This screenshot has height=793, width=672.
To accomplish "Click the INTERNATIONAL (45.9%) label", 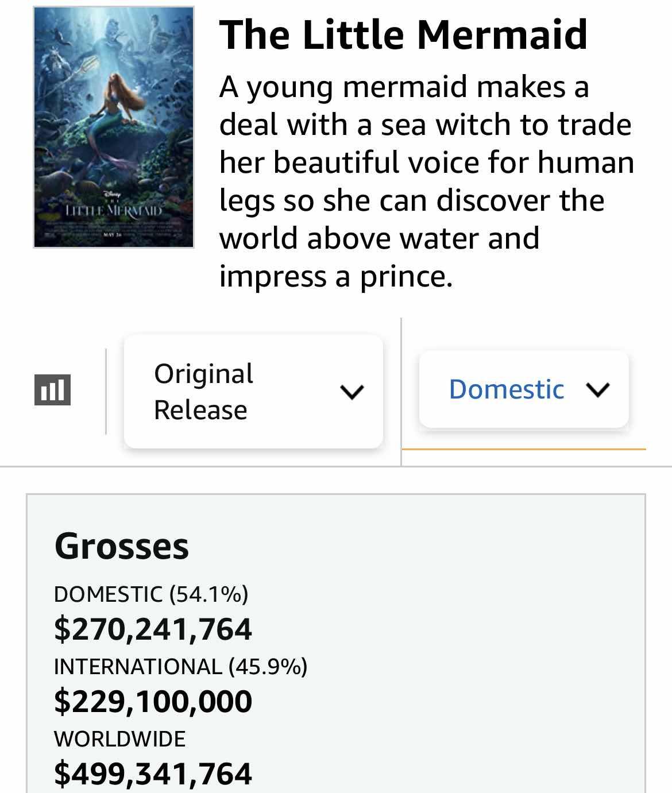I will coord(180,666).
